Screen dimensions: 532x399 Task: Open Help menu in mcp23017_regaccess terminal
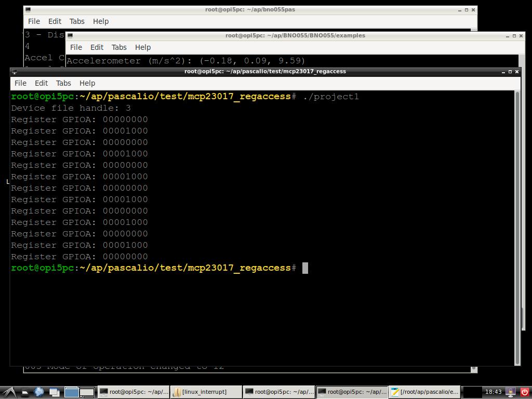click(x=87, y=83)
